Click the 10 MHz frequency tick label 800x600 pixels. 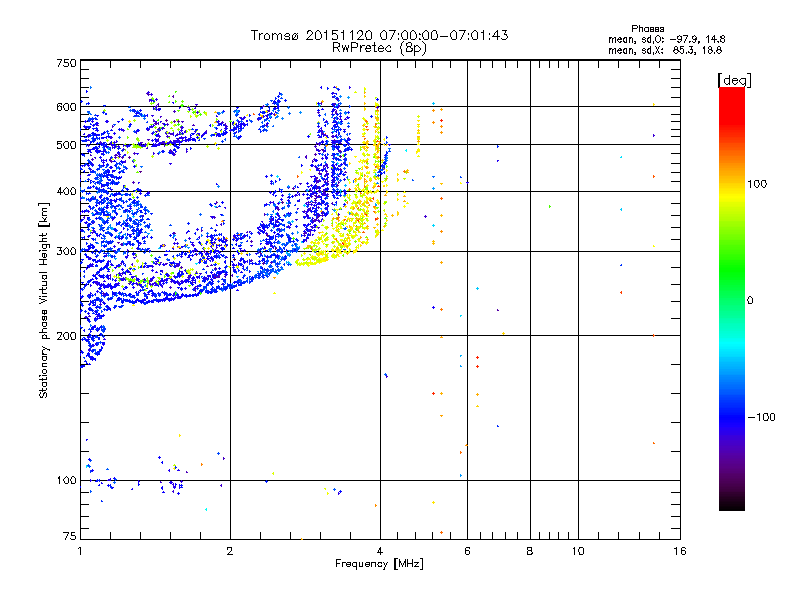[x=578, y=551]
